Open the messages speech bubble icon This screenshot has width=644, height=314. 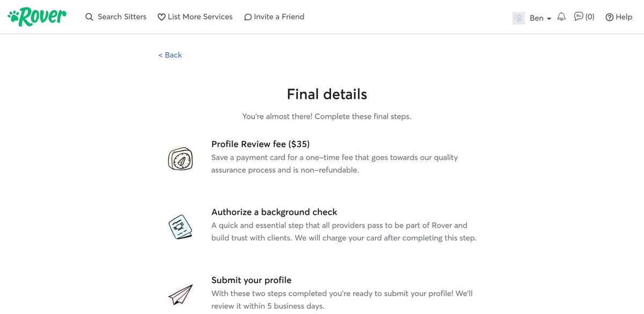tap(578, 17)
